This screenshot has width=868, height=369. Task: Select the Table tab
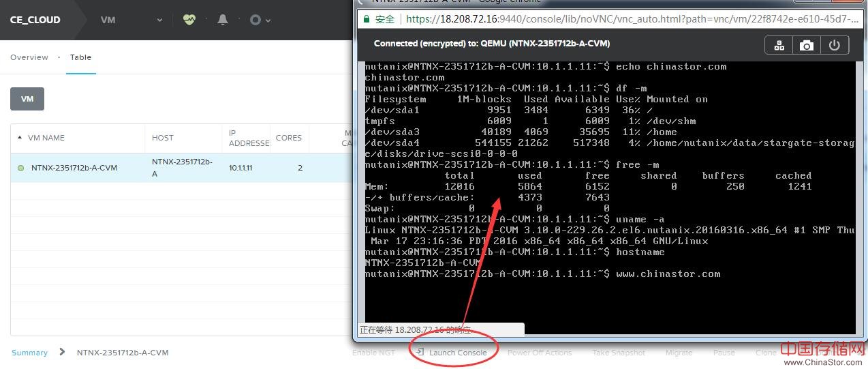coord(80,57)
